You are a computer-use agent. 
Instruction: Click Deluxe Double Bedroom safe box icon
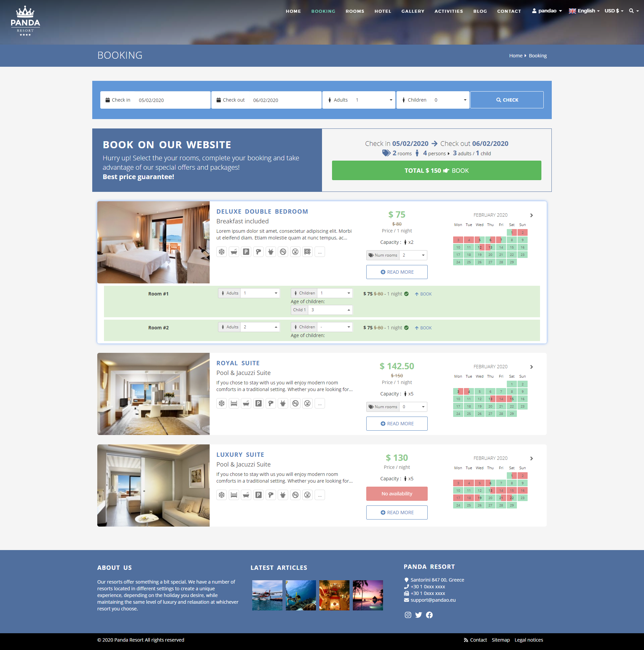pos(308,252)
